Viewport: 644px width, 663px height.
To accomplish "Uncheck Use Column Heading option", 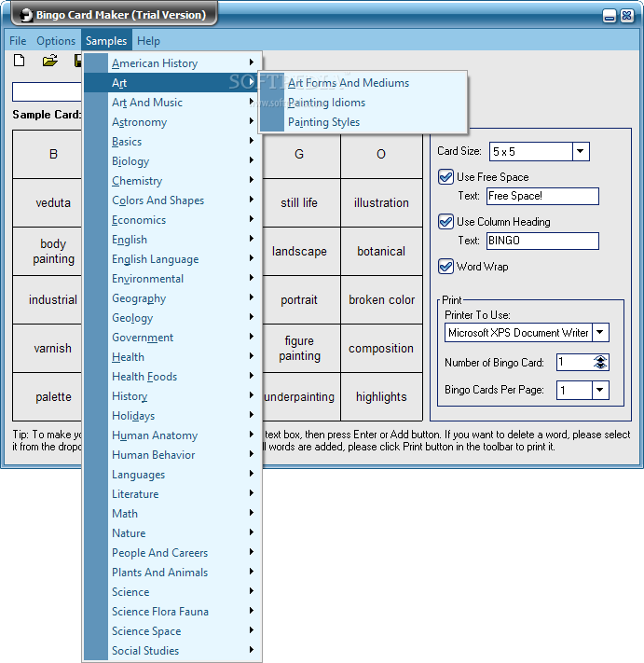I will [x=445, y=222].
